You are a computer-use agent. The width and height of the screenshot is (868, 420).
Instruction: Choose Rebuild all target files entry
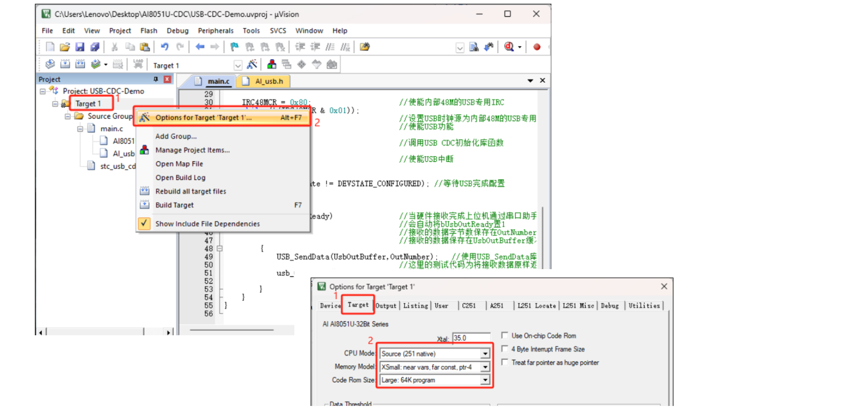(190, 191)
